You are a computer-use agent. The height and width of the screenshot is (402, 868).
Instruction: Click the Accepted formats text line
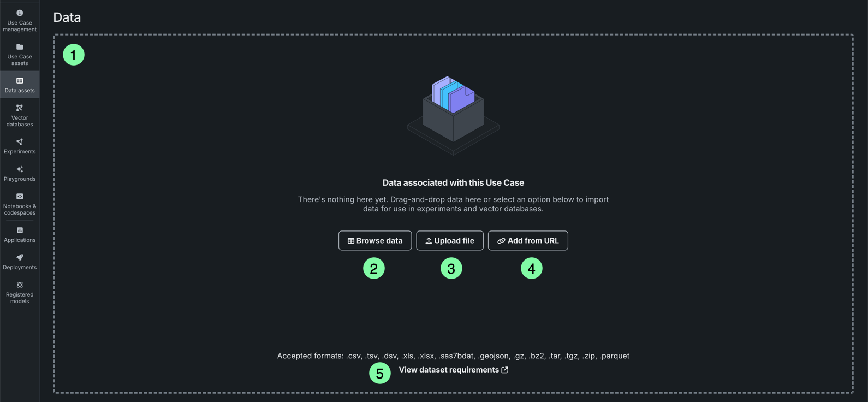click(x=453, y=356)
